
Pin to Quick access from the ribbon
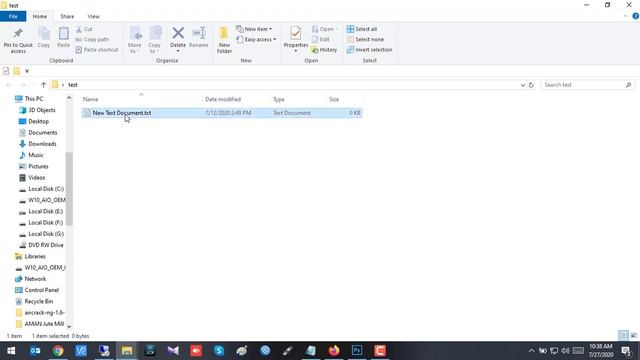pyautogui.click(x=18, y=40)
